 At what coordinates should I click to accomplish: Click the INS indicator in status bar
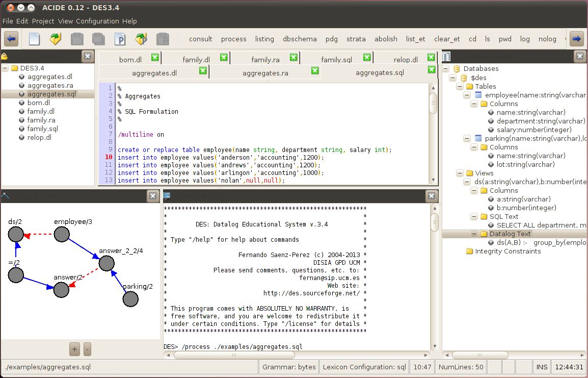(x=542, y=367)
